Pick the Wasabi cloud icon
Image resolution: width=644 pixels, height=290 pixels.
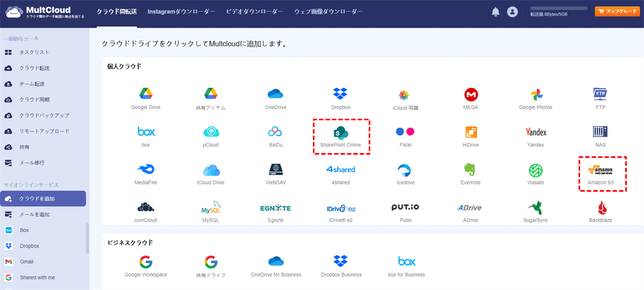[536, 170]
